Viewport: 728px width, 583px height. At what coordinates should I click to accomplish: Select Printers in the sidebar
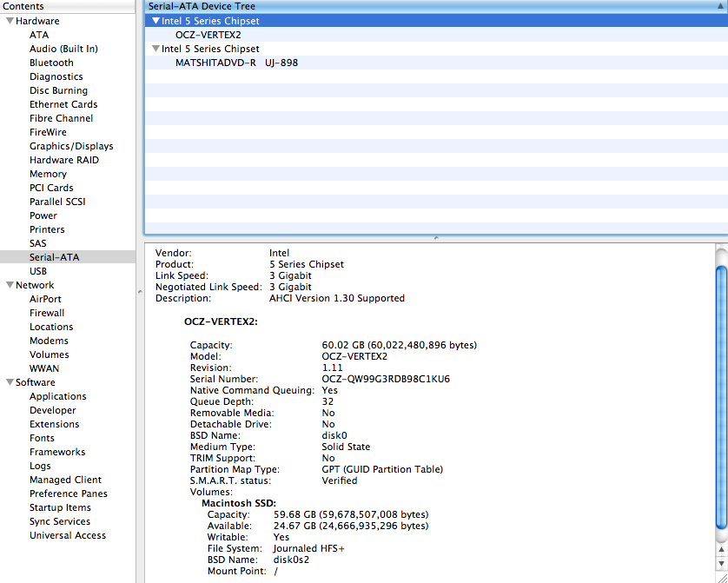pyautogui.click(x=47, y=229)
